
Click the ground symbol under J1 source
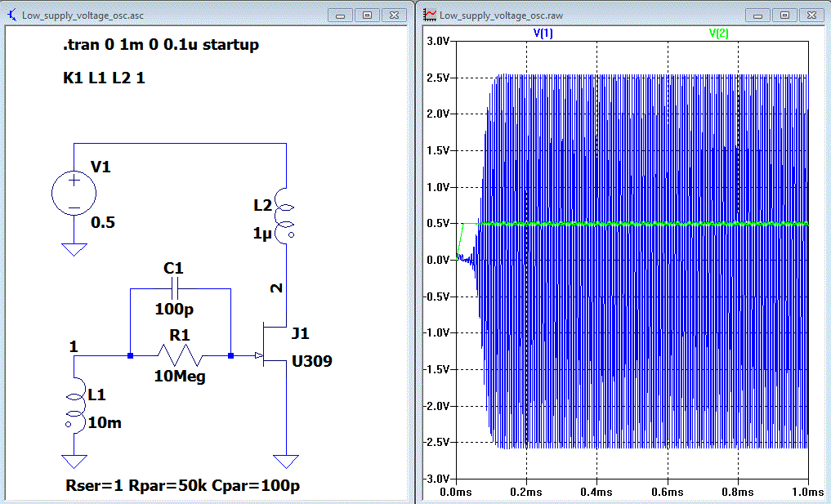point(286,461)
